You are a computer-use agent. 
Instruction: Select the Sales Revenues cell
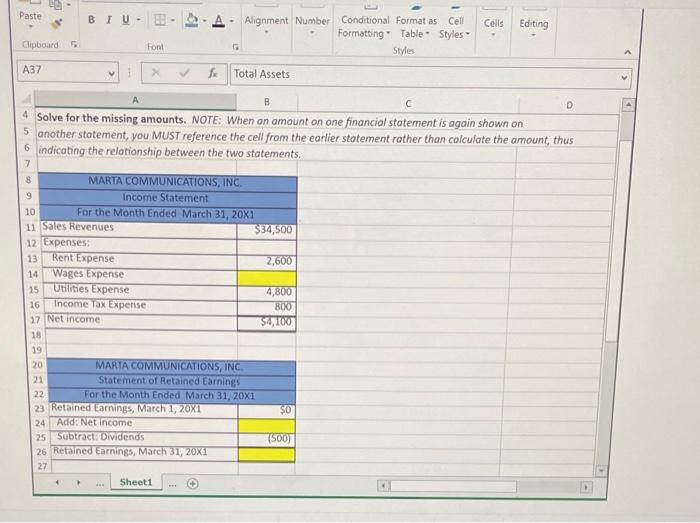click(x=138, y=228)
